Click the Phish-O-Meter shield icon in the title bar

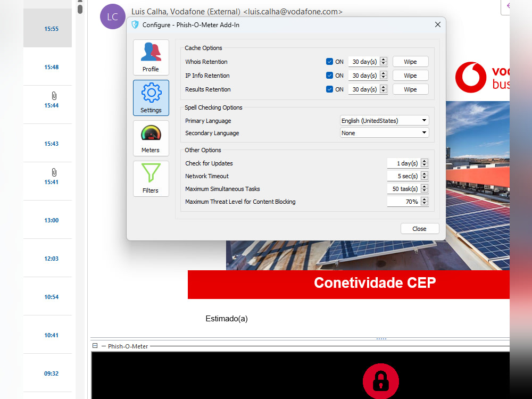[135, 24]
